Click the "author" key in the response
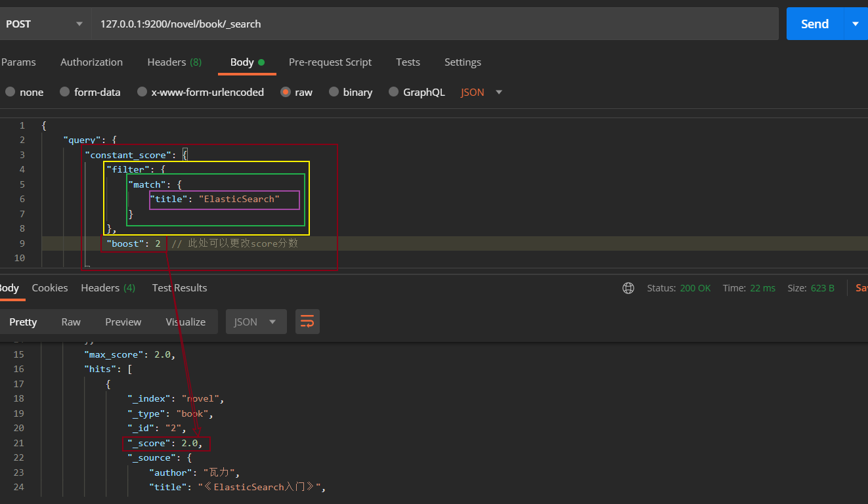Viewport: 868px width, 504px height. pos(171,472)
